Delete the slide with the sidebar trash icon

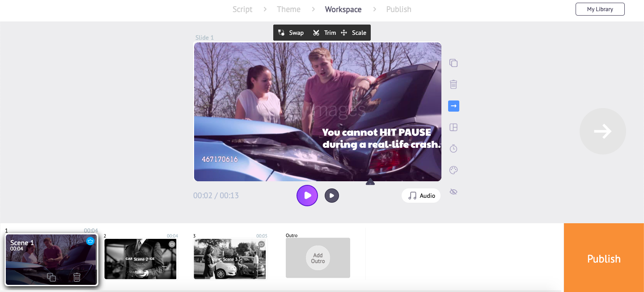pyautogui.click(x=453, y=84)
